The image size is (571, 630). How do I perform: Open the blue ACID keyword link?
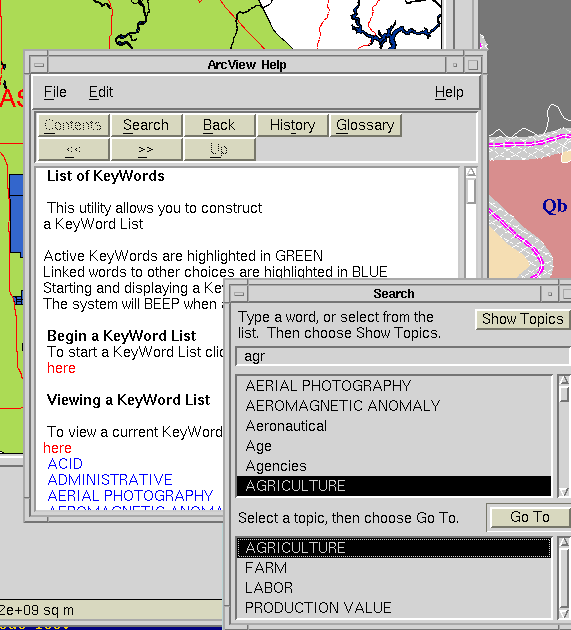click(65, 464)
